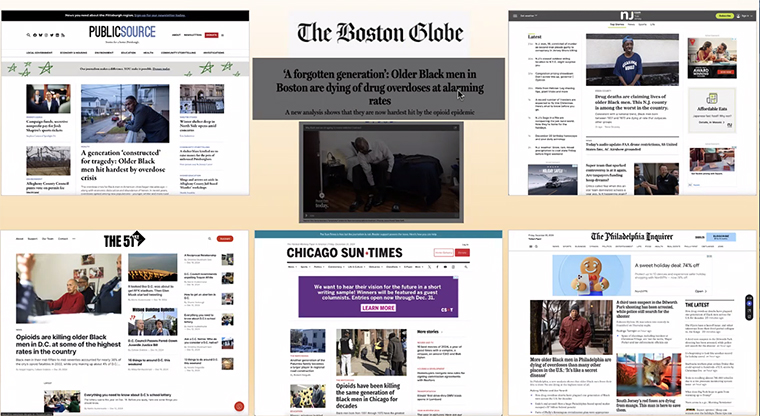760x416 pixels.
Task: Expand weather dropdown on NJ.com header
Action: [x=529, y=16]
